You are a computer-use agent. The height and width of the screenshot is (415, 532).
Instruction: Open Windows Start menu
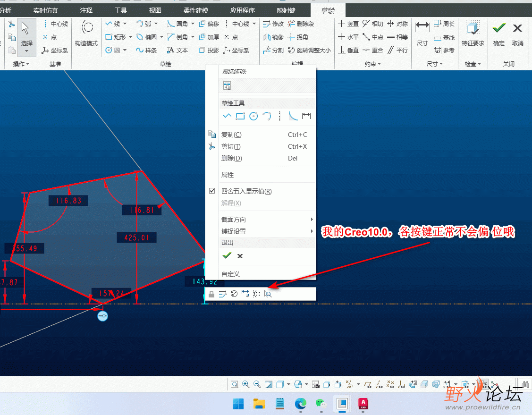[x=238, y=404]
